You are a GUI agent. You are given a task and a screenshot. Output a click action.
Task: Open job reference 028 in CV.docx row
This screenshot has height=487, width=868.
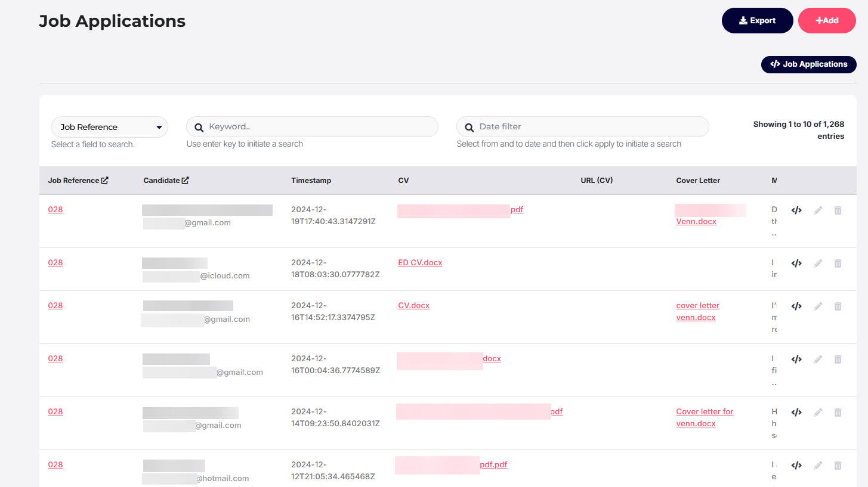(x=55, y=306)
